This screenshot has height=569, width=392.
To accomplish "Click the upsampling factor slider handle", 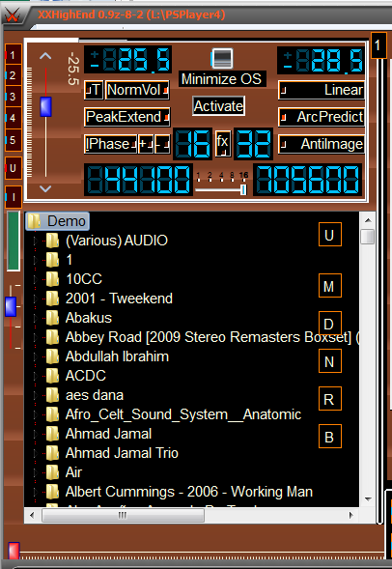I will (x=243, y=189).
